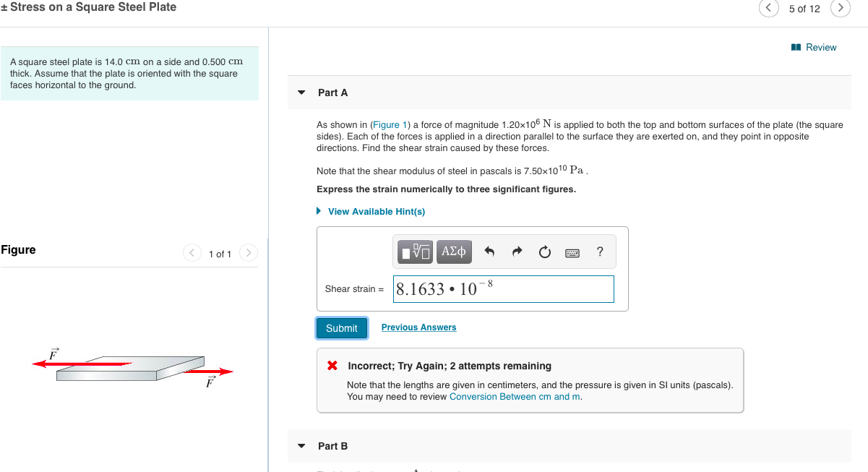This screenshot has height=472, width=868.
Task: Submit the shear strain answer
Action: coord(341,328)
